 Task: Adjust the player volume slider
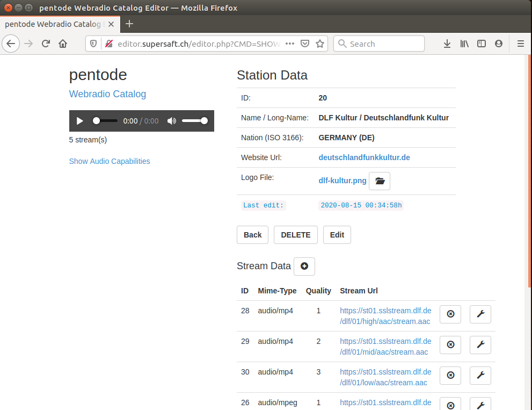coord(194,121)
